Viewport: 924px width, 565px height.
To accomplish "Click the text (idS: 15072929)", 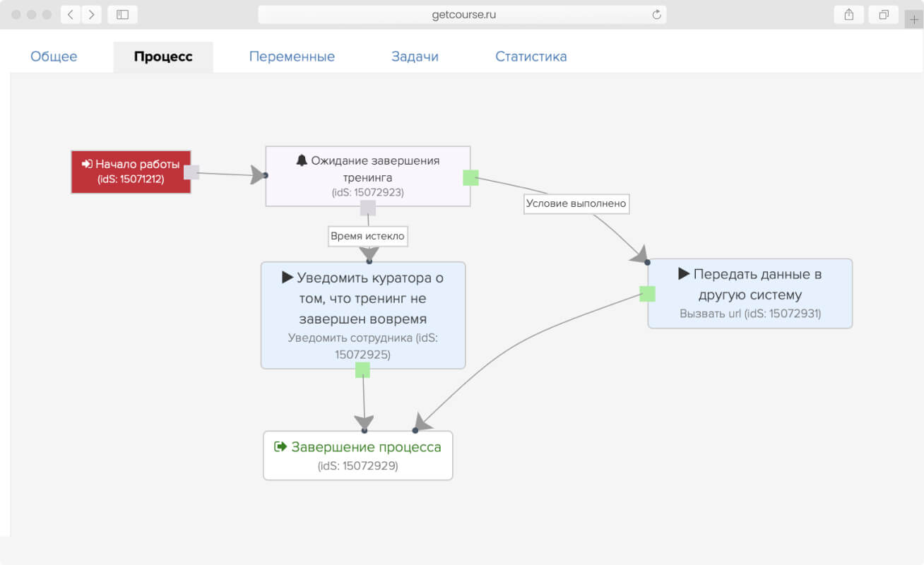I will (x=358, y=466).
